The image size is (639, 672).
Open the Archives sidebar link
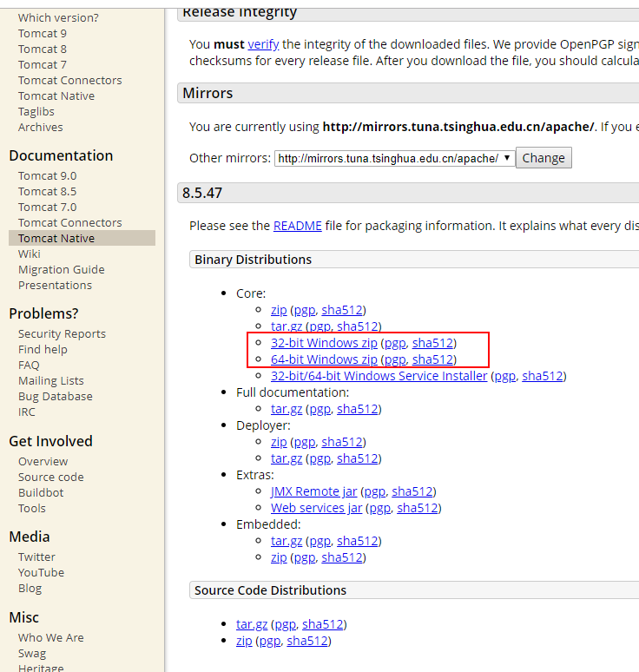pyautogui.click(x=40, y=128)
